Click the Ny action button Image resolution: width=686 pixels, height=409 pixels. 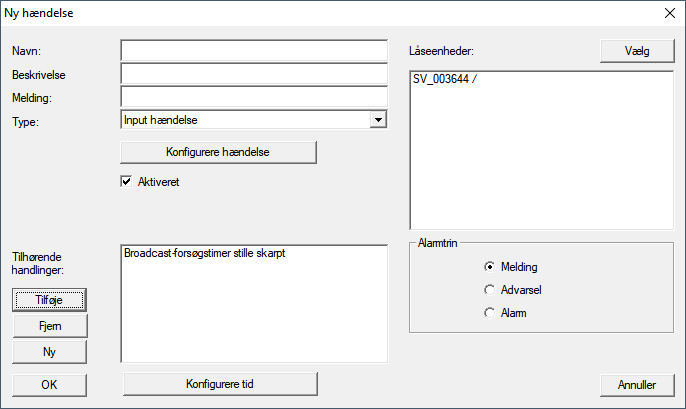click(x=50, y=352)
